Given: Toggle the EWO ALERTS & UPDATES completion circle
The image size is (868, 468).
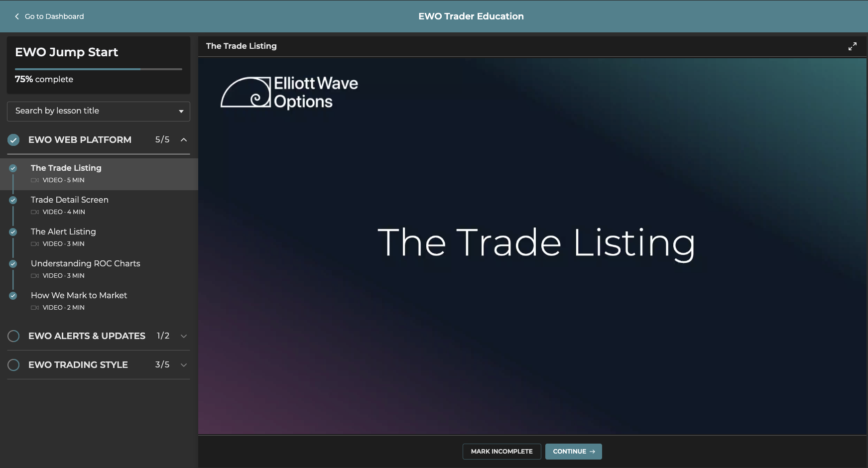Looking at the screenshot, I should click(x=13, y=336).
